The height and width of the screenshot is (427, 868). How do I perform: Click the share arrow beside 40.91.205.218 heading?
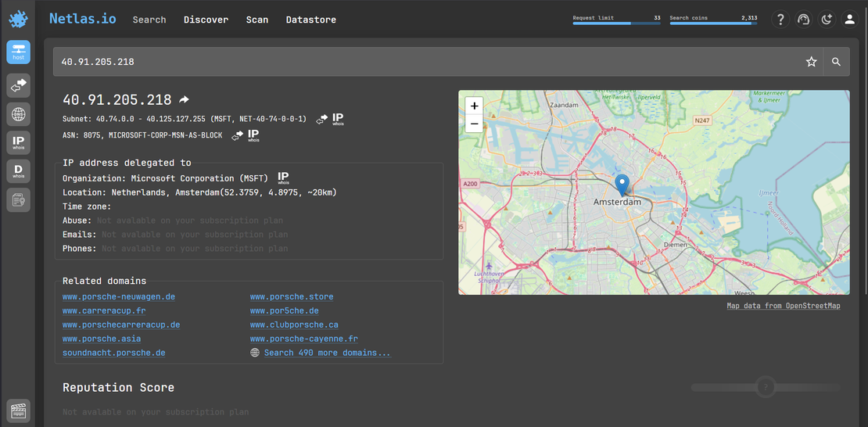point(184,100)
